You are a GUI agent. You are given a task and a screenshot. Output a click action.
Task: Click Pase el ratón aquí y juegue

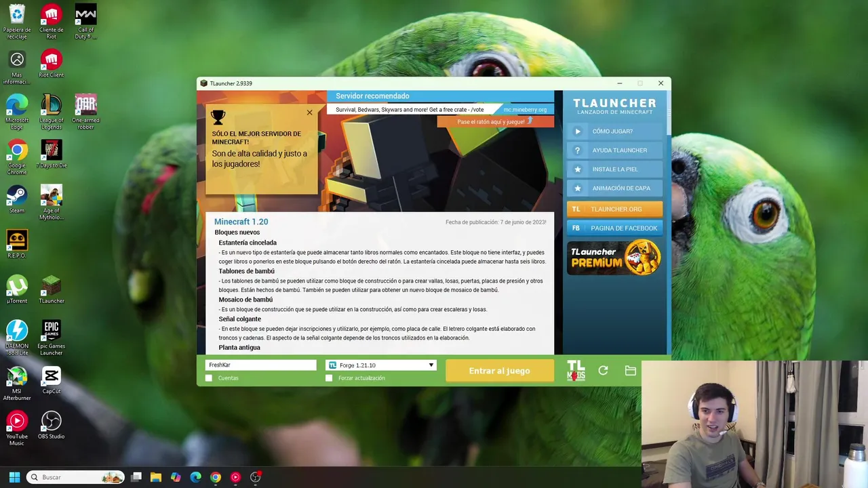coord(495,122)
